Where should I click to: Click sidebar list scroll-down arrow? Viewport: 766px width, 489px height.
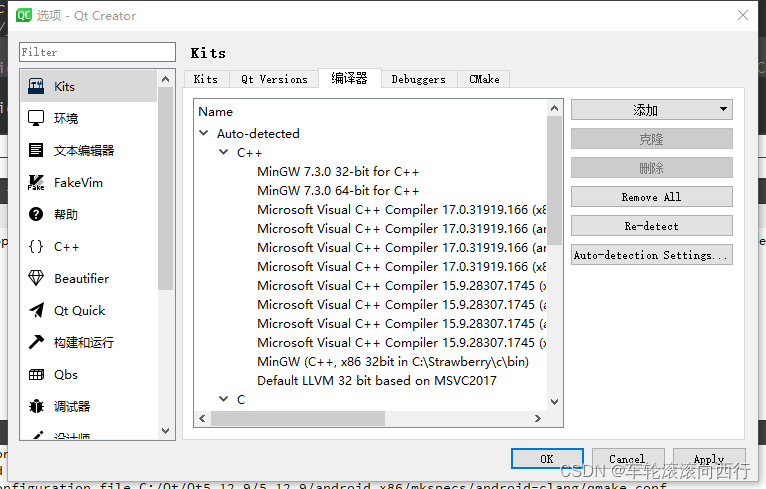pos(166,431)
